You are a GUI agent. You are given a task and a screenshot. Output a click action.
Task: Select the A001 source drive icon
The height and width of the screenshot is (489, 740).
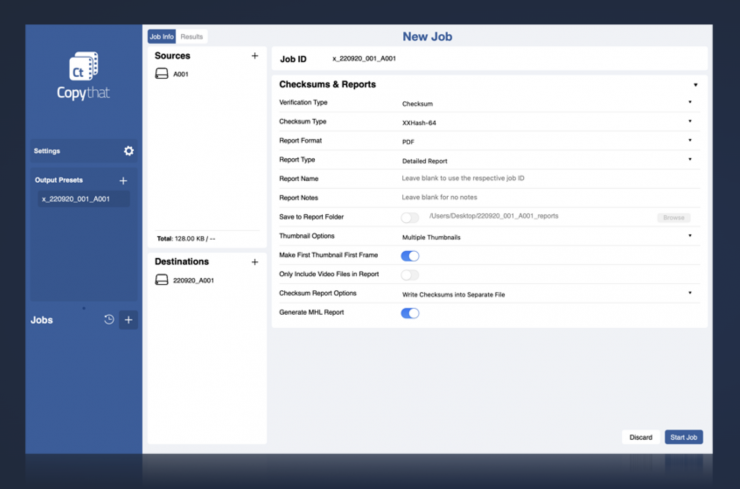click(161, 75)
